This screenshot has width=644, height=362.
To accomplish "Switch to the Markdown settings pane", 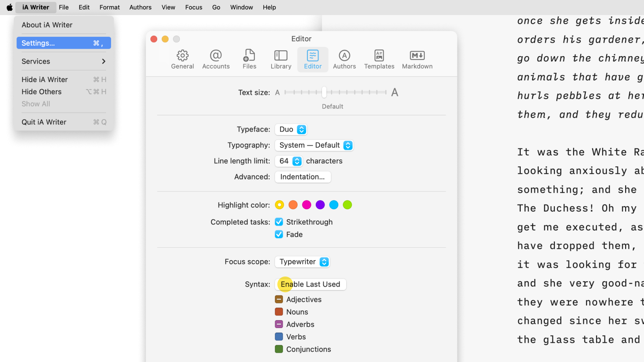I will point(417,59).
